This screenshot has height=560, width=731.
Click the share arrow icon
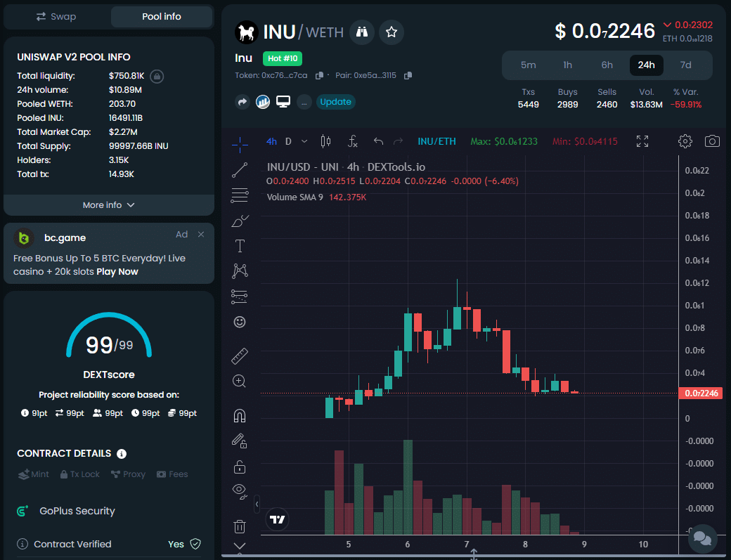tap(242, 102)
